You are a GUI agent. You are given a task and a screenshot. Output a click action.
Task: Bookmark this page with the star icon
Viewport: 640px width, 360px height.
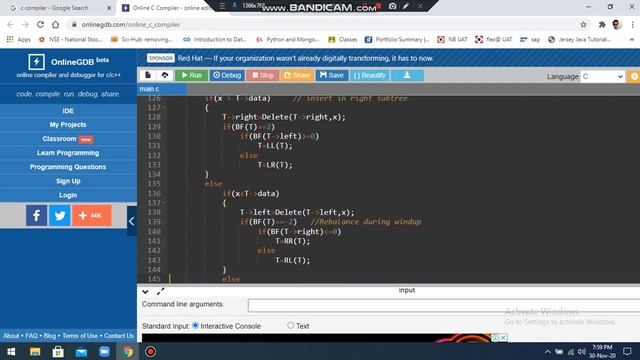(583, 24)
